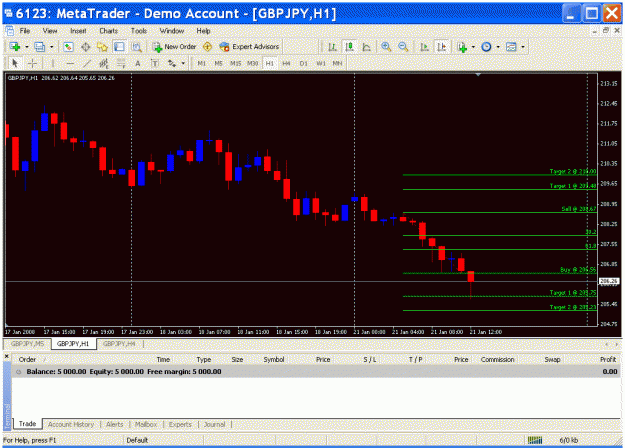The width and height of the screenshot is (625, 448).
Task: Open the Window menu
Action: [x=172, y=31]
